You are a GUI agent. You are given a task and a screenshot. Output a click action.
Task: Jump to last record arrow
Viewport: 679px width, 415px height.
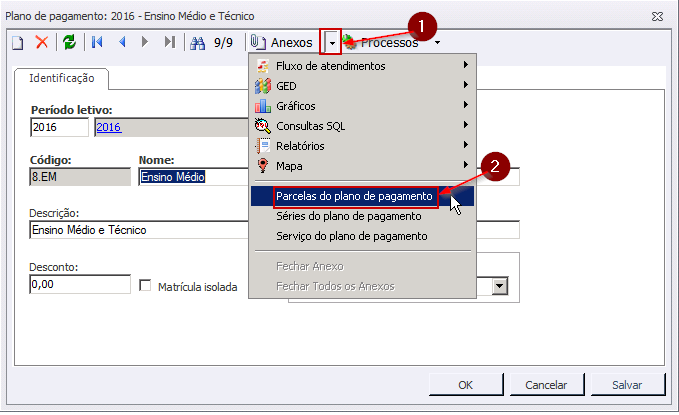coord(169,42)
